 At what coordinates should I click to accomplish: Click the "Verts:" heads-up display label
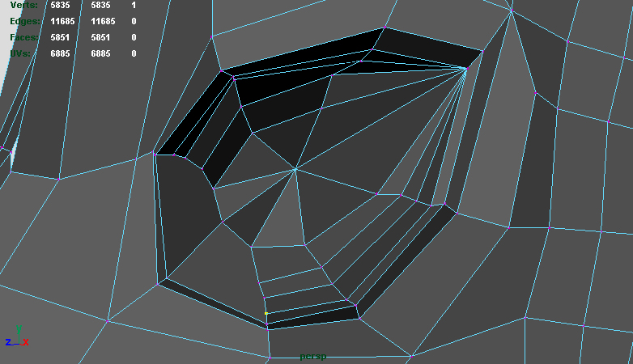click(x=23, y=5)
